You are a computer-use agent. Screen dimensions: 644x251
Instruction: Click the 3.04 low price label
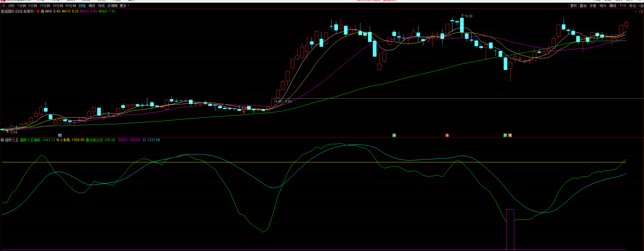[14, 132]
